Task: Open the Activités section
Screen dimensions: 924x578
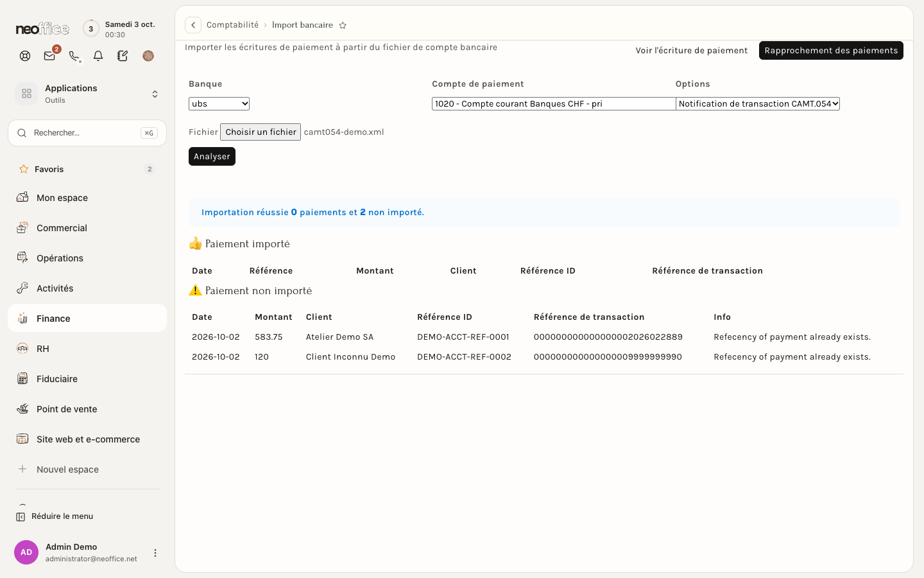Action: [87, 288]
